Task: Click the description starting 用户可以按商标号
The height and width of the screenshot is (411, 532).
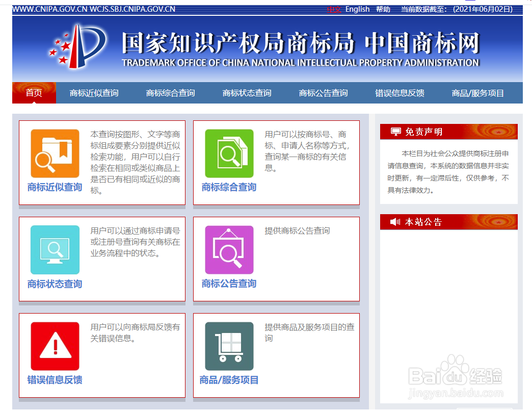Action: tap(307, 151)
